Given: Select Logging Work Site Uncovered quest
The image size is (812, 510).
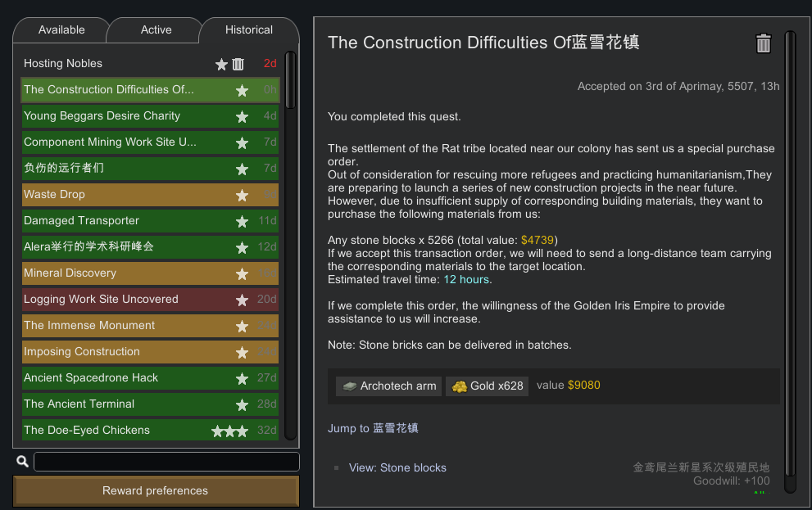Looking at the screenshot, I should (150, 300).
